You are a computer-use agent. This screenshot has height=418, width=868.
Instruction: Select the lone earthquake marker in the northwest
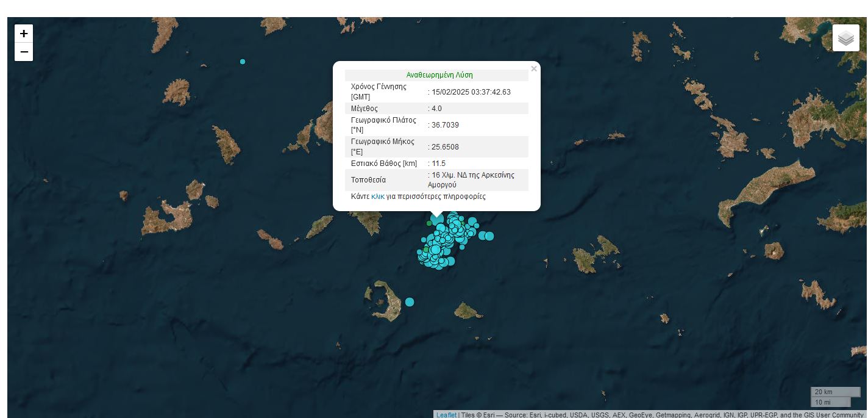[243, 62]
